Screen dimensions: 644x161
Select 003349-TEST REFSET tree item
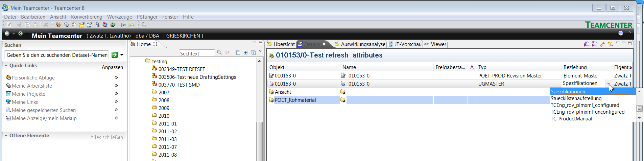pos(182,69)
